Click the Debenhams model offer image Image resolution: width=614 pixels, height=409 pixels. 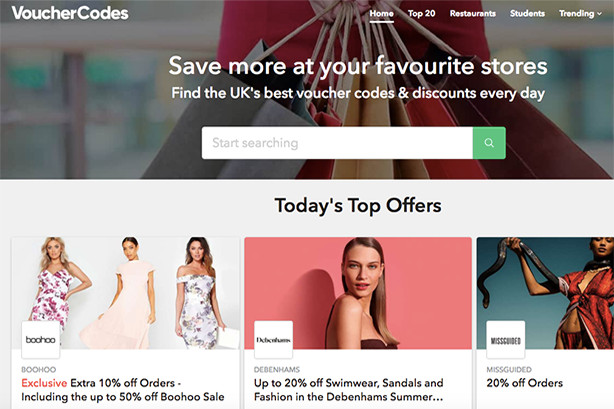coord(358,293)
